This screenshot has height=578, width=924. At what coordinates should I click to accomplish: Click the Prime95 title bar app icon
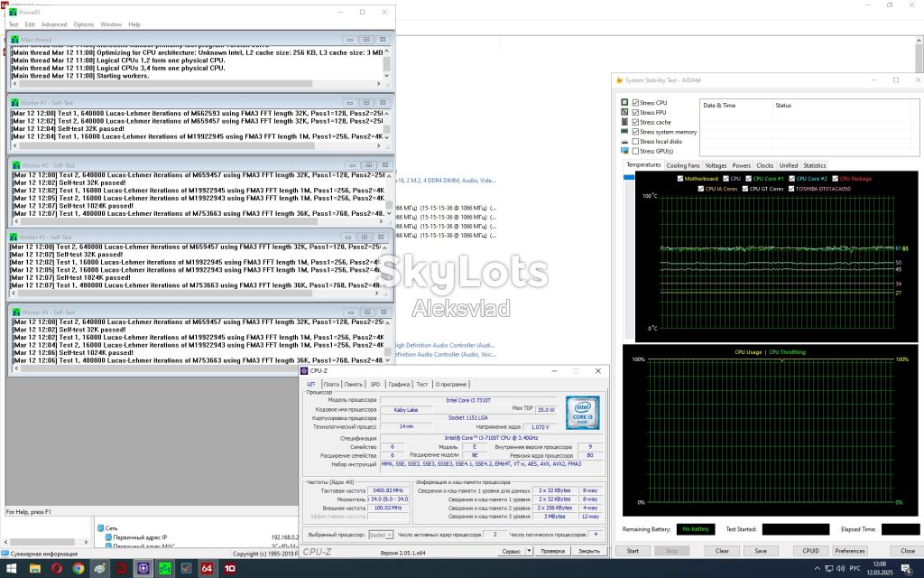[x=13, y=12]
